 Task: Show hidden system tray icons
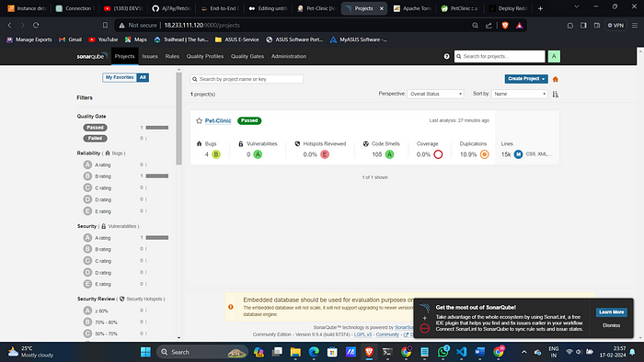point(523,352)
